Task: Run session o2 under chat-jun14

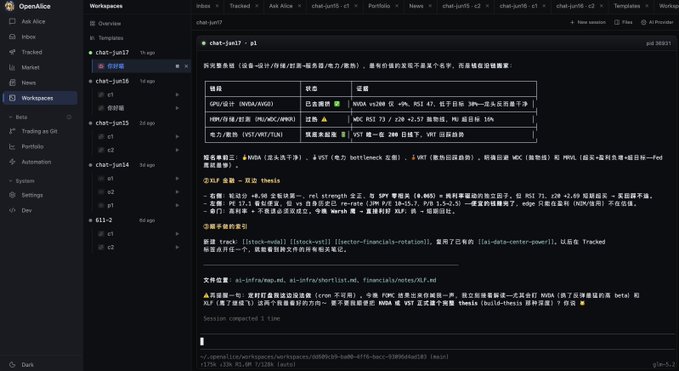Action: tap(177, 192)
